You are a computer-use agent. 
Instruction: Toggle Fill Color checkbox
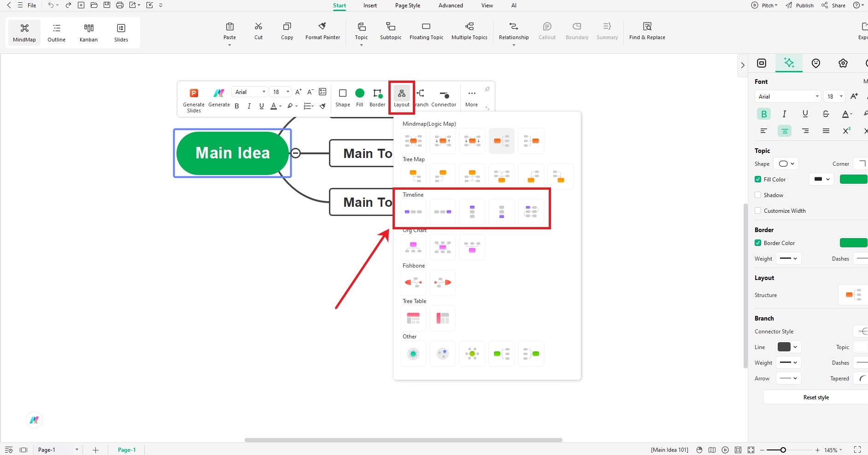point(758,179)
